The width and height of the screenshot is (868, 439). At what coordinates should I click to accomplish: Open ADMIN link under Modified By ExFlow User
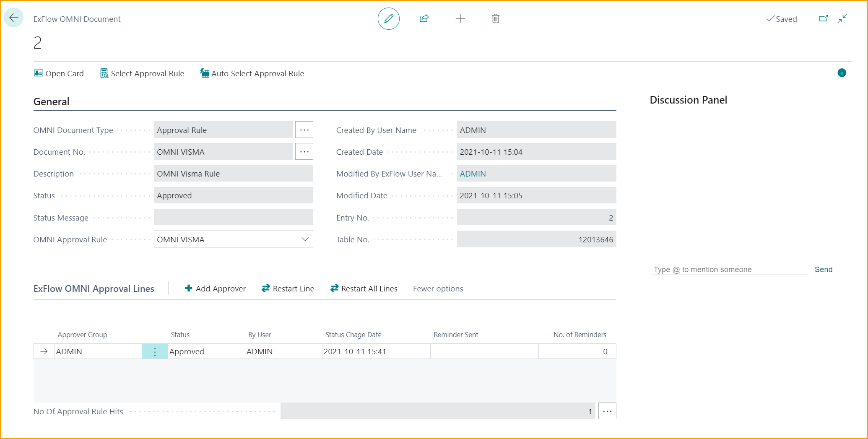[473, 173]
